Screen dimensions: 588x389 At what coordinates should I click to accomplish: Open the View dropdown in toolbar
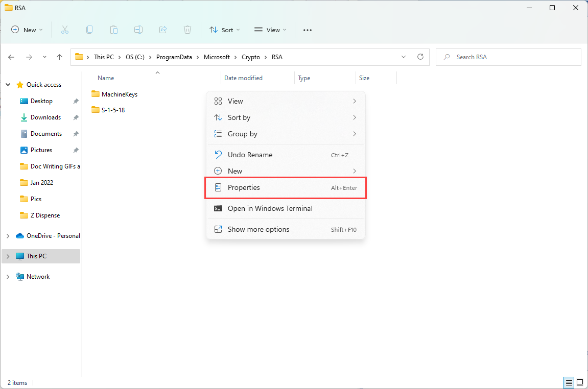click(270, 30)
